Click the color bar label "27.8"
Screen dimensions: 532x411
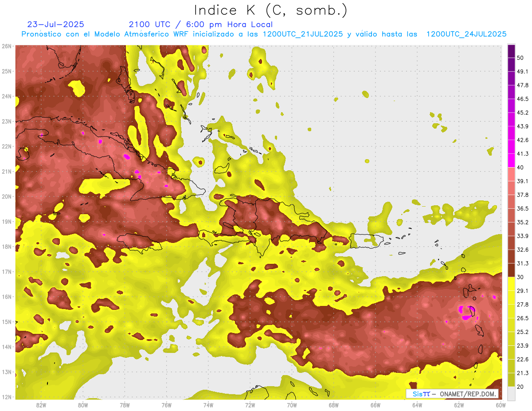[x=523, y=305]
